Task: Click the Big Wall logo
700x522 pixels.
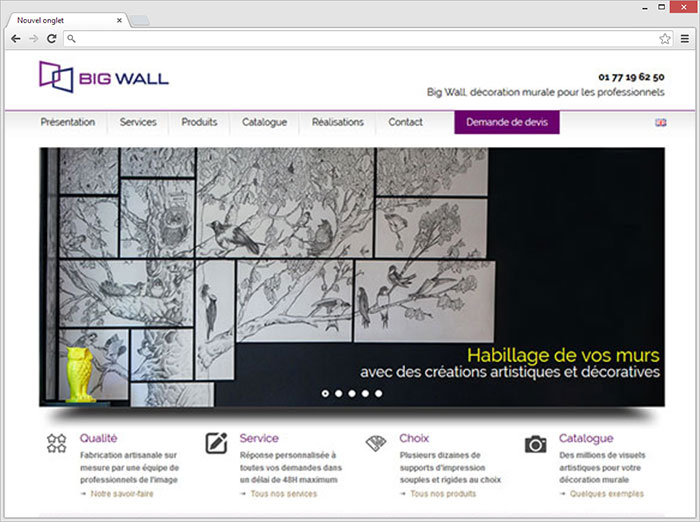Action: point(103,77)
